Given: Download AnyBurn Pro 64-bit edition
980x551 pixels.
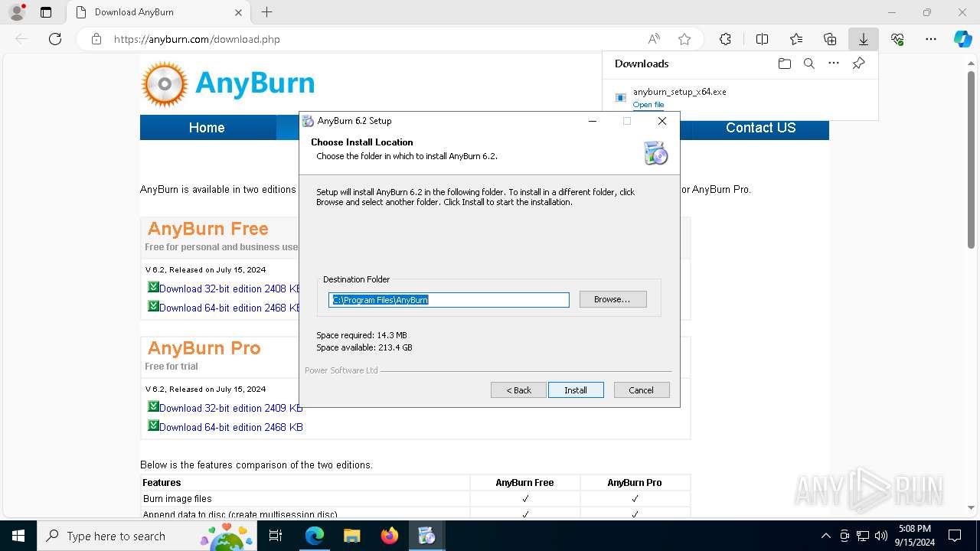Looking at the screenshot, I should click(x=231, y=427).
